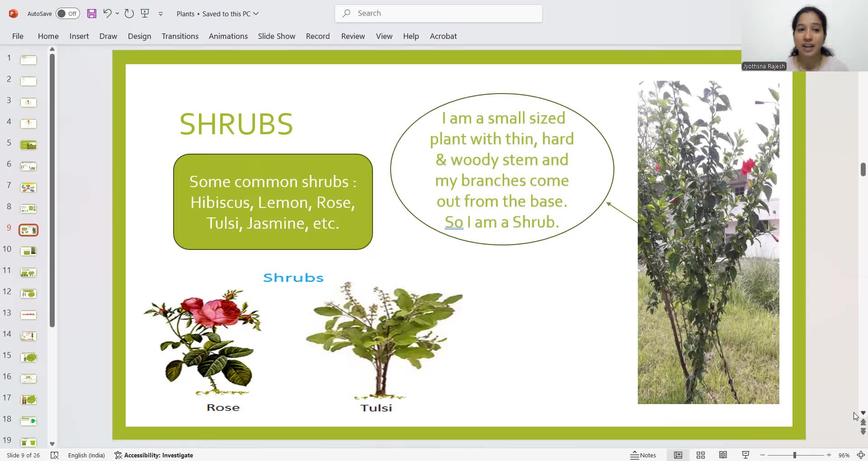Start presentation from beginning icon
The height and width of the screenshot is (461, 868).
coord(145,14)
